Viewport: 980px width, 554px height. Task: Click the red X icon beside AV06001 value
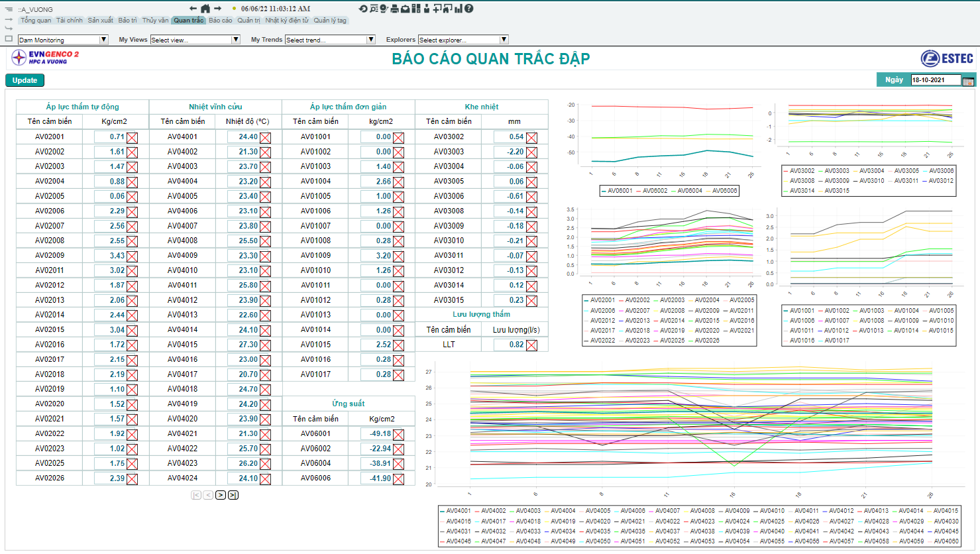click(398, 435)
